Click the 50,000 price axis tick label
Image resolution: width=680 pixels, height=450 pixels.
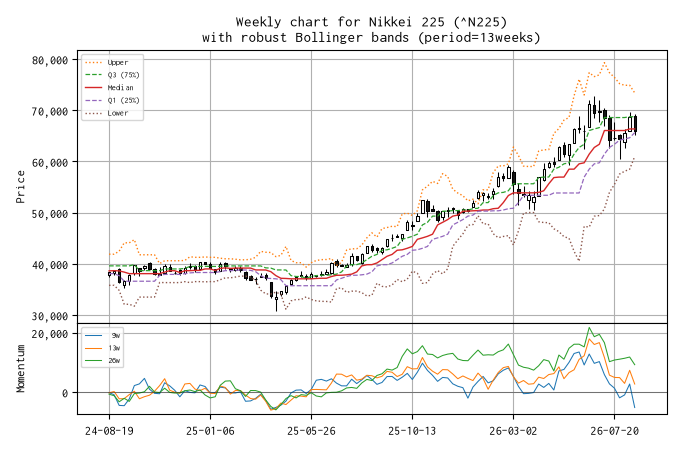(x=50, y=214)
